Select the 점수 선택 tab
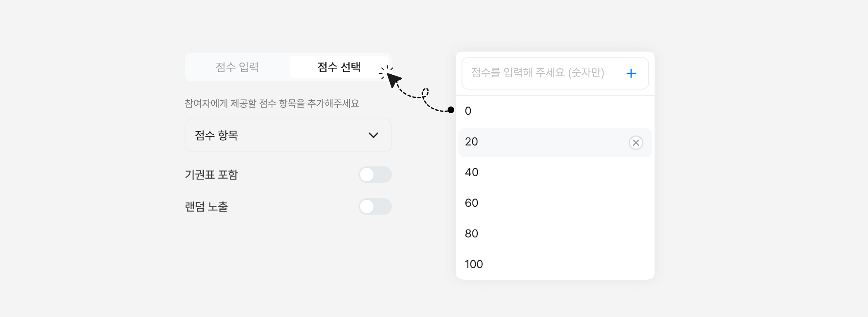This screenshot has height=317, width=868. click(339, 67)
